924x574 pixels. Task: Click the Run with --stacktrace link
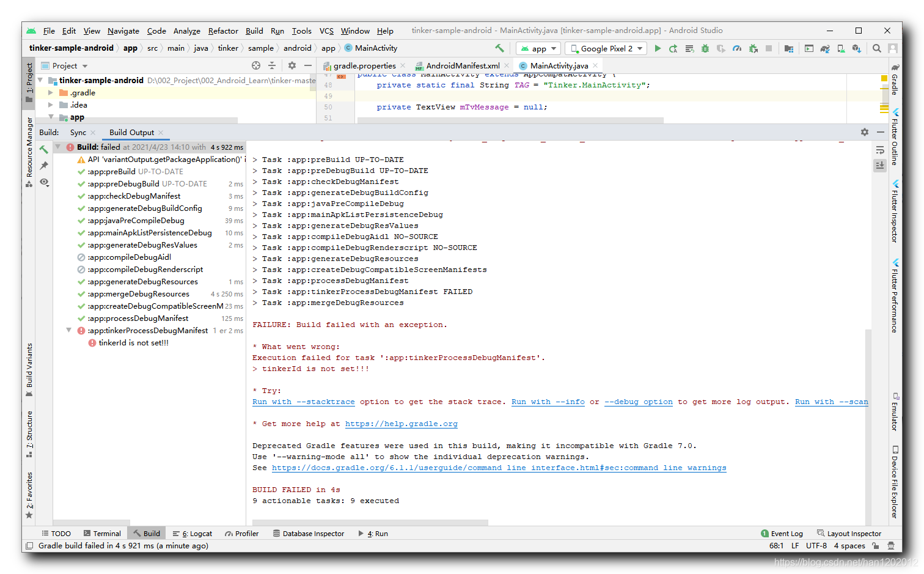coord(303,402)
